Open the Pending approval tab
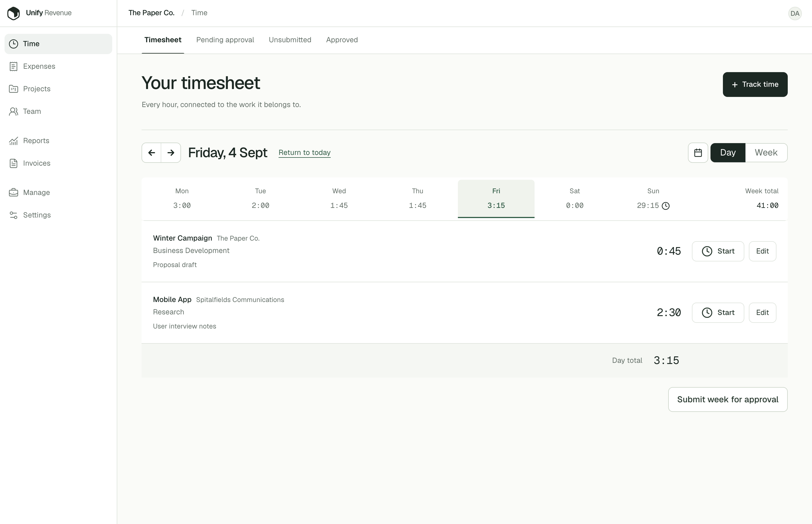This screenshot has height=524, width=812. 225,40
